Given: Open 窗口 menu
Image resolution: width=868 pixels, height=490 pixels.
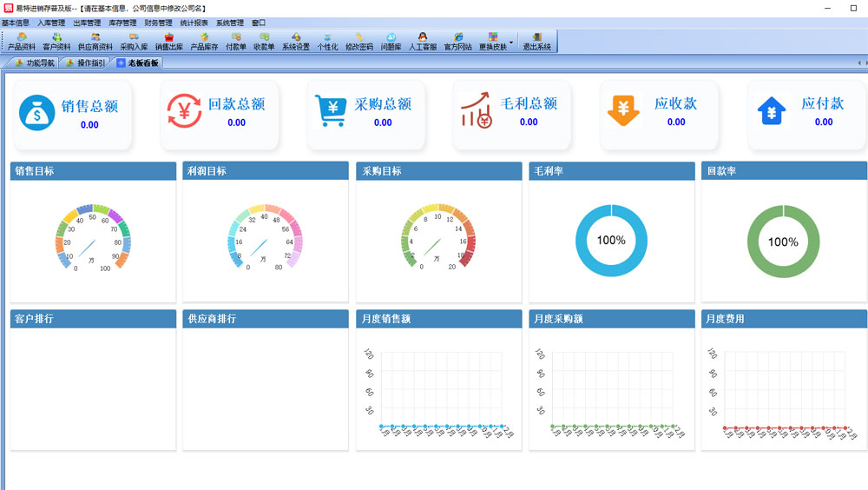Looking at the screenshot, I should 259,23.
